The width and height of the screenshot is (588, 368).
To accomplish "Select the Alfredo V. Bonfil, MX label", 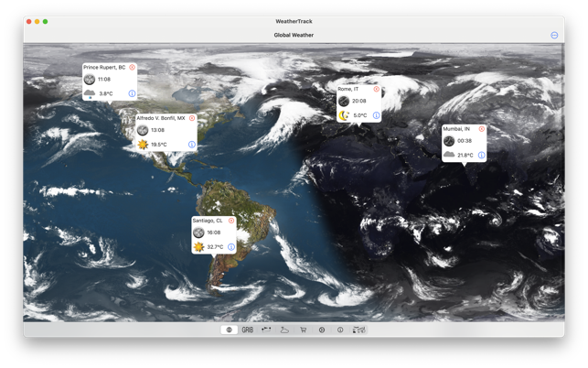I will [161, 118].
